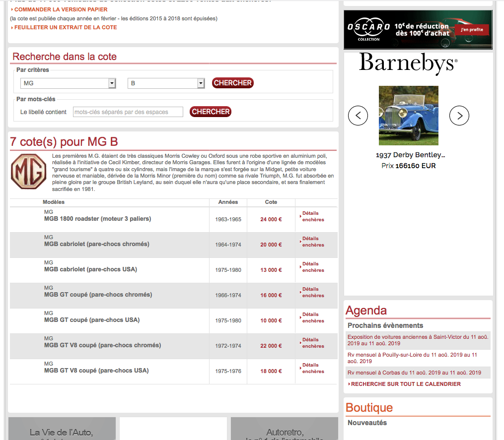Click the 1963-1965 years cell
The width and height of the screenshot is (504, 440).
pyautogui.click(x=228, y=219)
